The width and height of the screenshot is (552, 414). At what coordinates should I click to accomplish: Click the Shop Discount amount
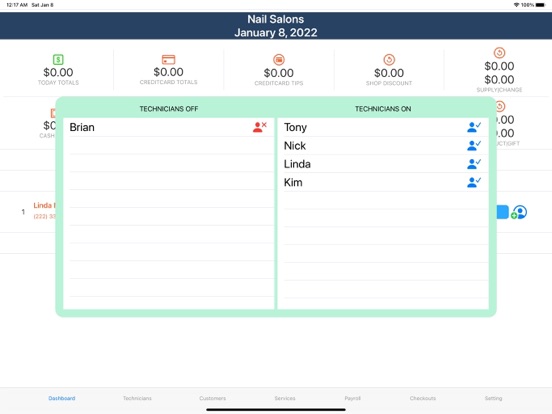click(x=389, y=73)
